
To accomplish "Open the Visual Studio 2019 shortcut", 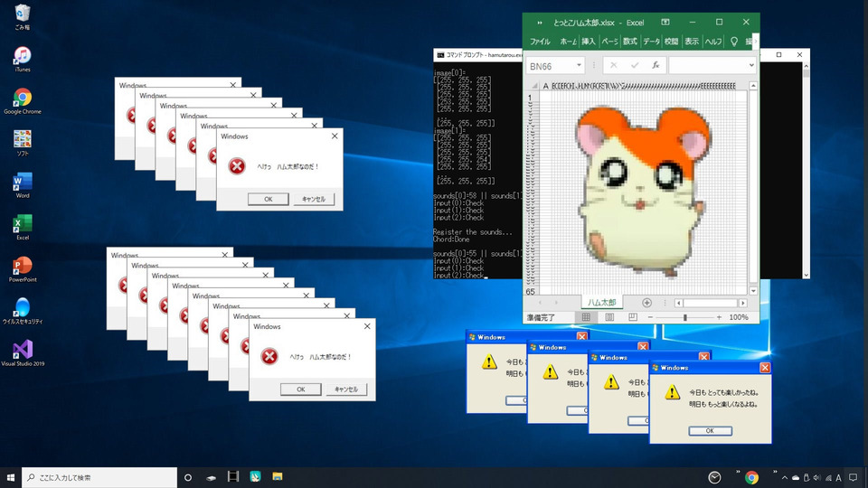I will [x=22, y=353].
